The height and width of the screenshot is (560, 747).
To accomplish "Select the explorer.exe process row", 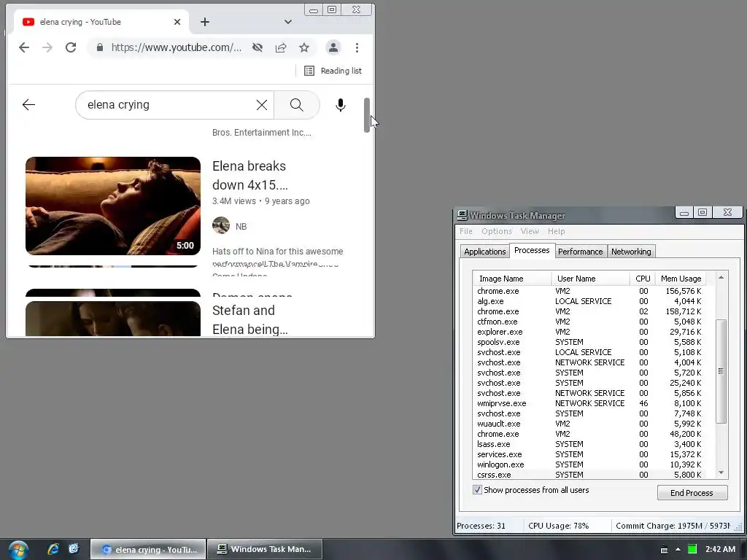I will (589, 332).
